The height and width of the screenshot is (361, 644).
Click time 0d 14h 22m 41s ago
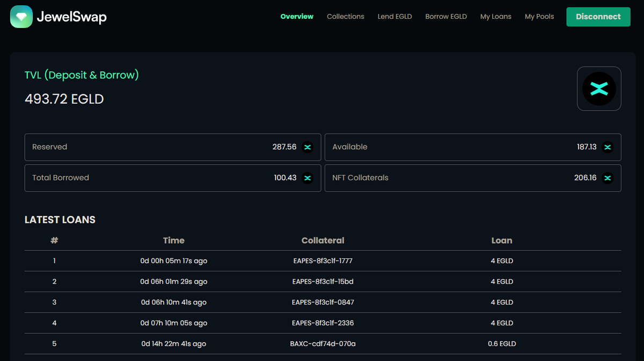tap(174, 344)
